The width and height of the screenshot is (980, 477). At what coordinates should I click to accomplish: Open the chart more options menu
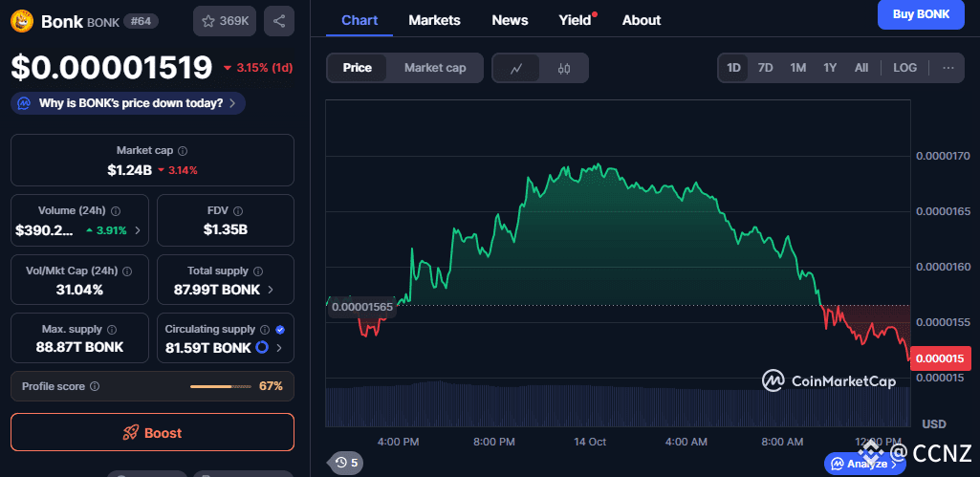(x=947, y=68)
